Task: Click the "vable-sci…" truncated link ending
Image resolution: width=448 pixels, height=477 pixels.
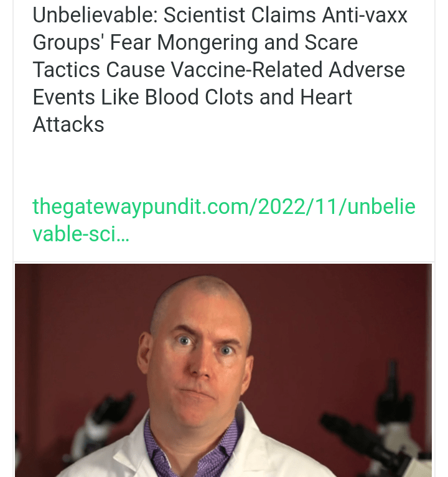Action: [81, 234]
